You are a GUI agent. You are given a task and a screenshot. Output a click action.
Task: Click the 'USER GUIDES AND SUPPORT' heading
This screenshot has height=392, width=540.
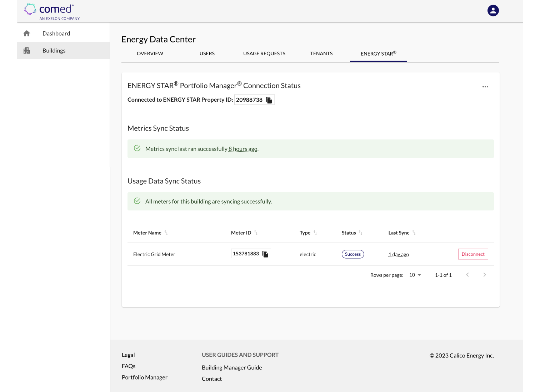pos(240,355)
